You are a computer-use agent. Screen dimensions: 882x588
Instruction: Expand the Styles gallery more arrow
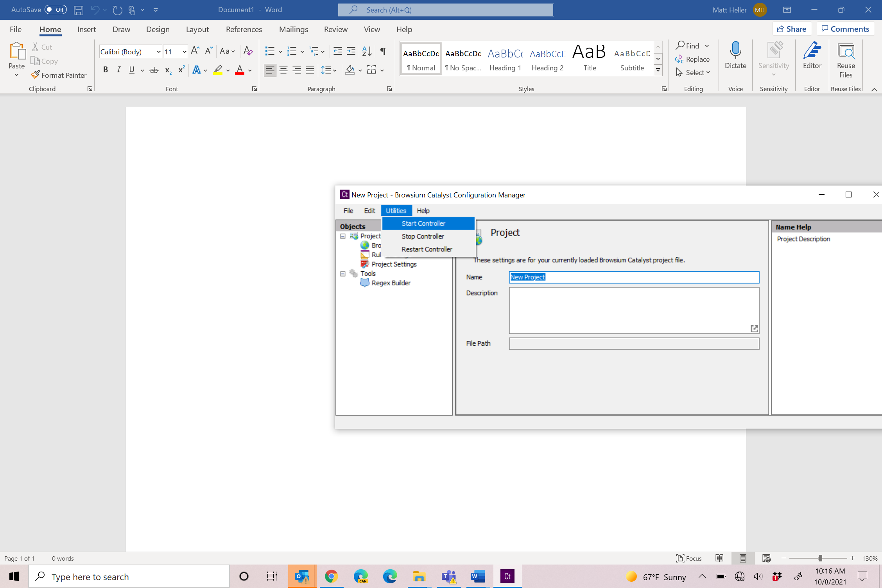[x=658, y=70]
